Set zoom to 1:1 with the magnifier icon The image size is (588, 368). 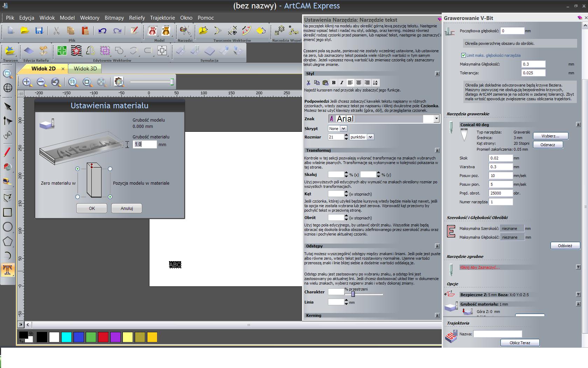(x=73, y=82)
